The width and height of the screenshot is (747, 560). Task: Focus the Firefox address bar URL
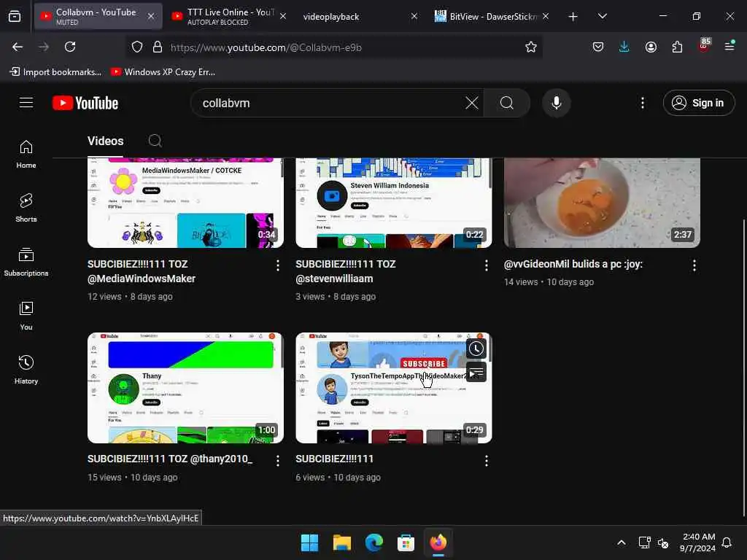(x=333, y=47)
